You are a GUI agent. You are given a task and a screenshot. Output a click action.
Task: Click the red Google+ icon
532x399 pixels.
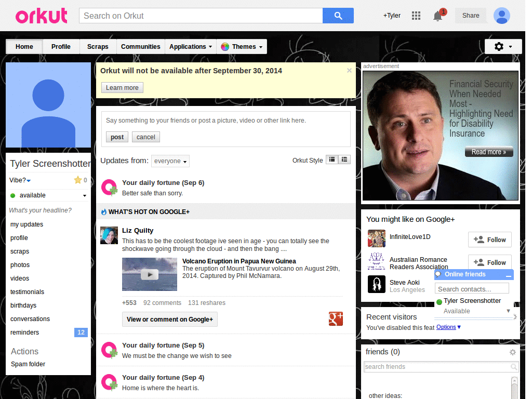(x=336, y=318)
